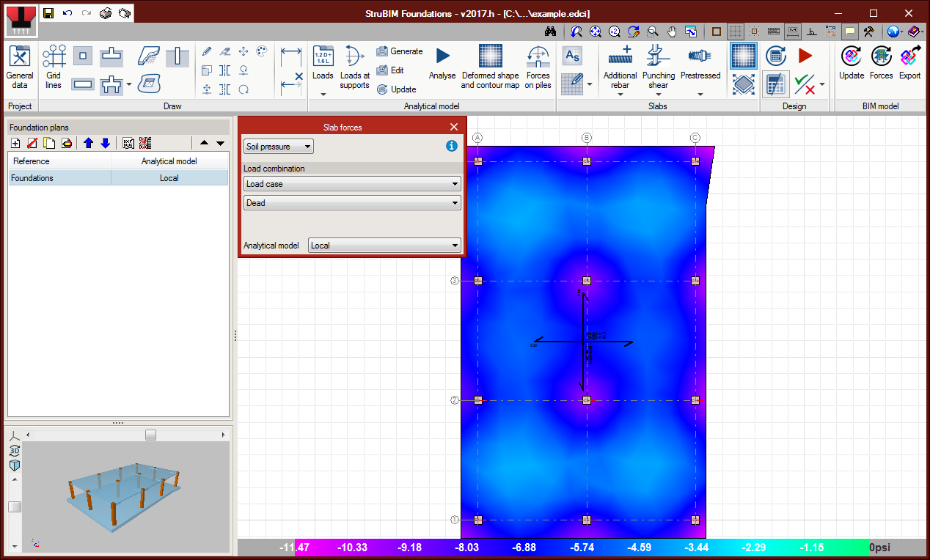This screenshot has width=930, height=560.
Task: Open the Soil pressure dropdown
Action: (x=278, y=147)
